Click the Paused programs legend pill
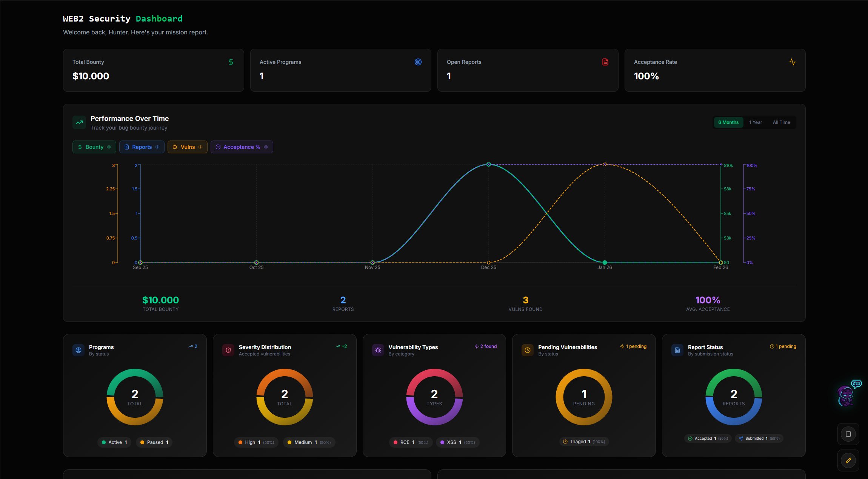868x479 pixels. (154, 442)
